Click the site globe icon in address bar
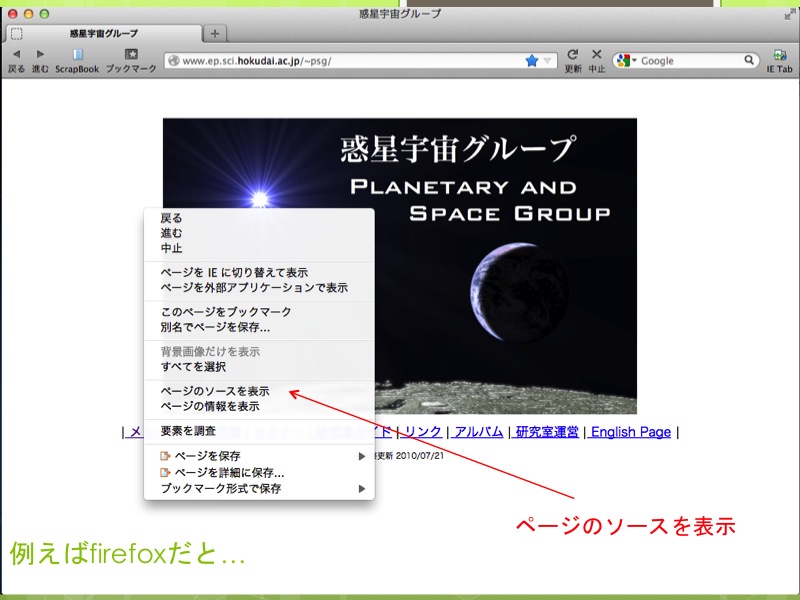Viewport: 800px width, 600px height. click(173, 61)
